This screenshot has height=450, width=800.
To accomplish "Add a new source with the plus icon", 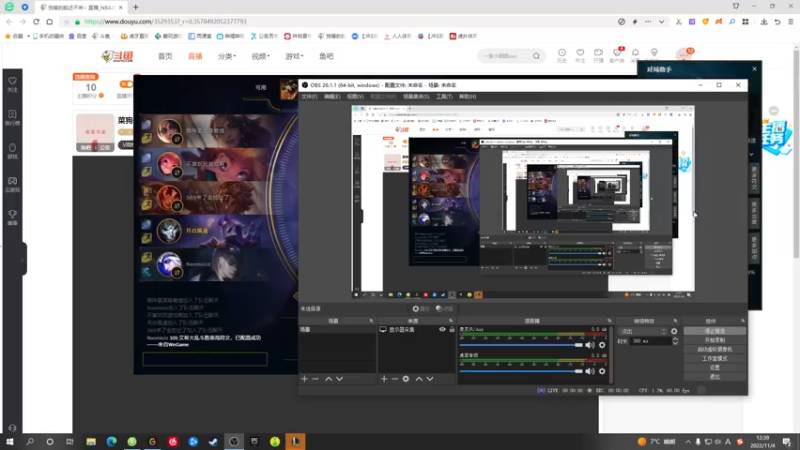I will click(x=384, y=379).
